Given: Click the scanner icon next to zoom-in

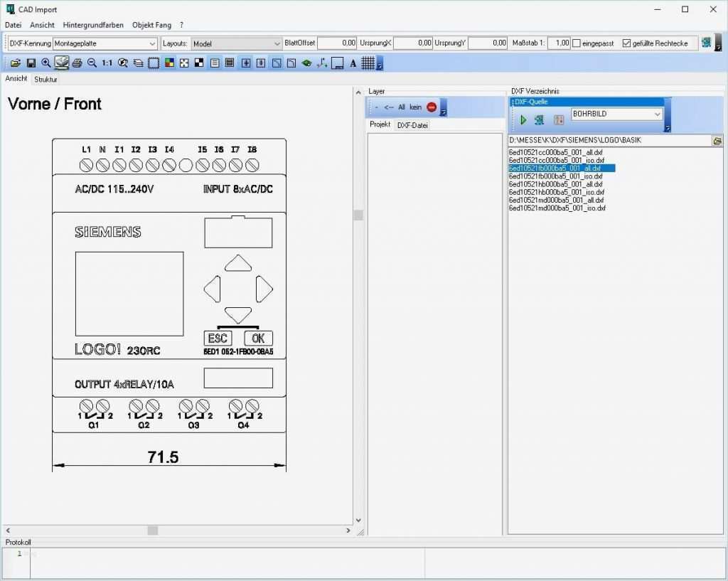Looking at the screenshot, I should (61, 63).
